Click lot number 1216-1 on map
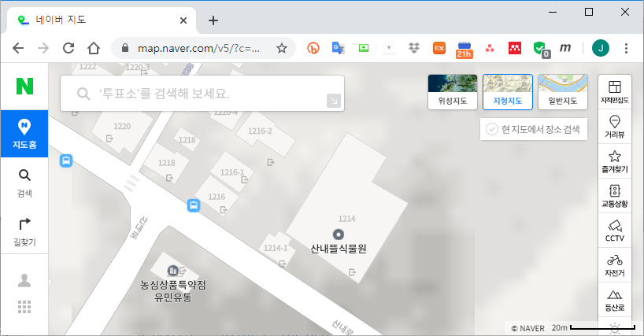644x336 pixels. (232, 172)
